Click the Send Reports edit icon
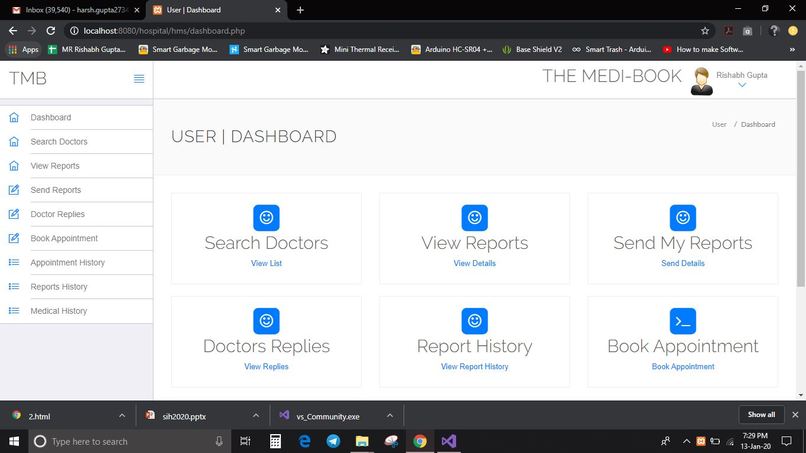 click(14, 190)
